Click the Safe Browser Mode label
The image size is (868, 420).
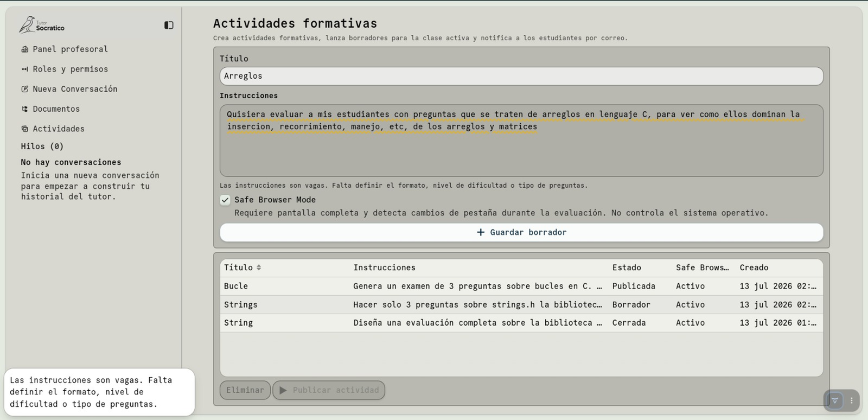275,200
